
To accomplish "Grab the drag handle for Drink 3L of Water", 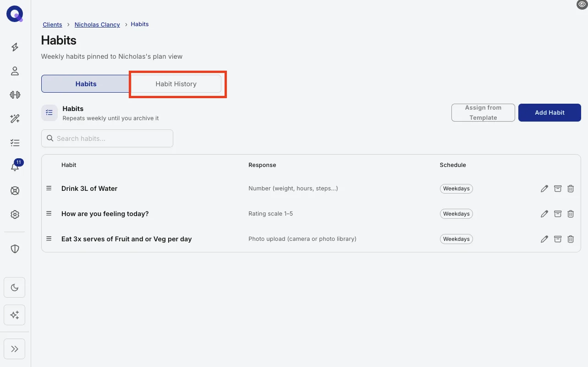I will coord(49,188).
